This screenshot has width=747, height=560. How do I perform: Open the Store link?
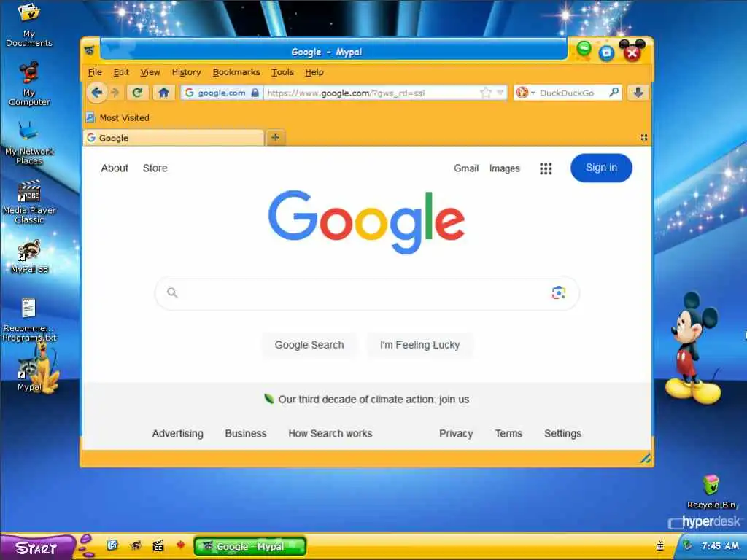click(155, 168)
